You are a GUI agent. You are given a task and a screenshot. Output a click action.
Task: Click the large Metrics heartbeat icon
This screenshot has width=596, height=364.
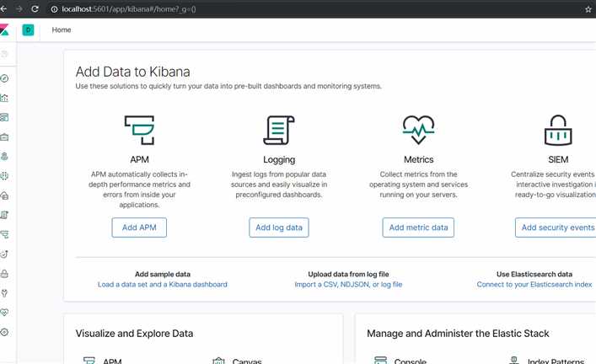418,130
